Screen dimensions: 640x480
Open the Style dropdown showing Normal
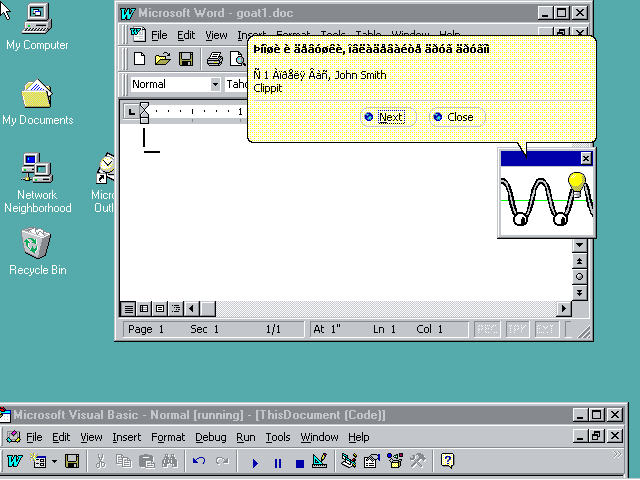coord(215,84)
